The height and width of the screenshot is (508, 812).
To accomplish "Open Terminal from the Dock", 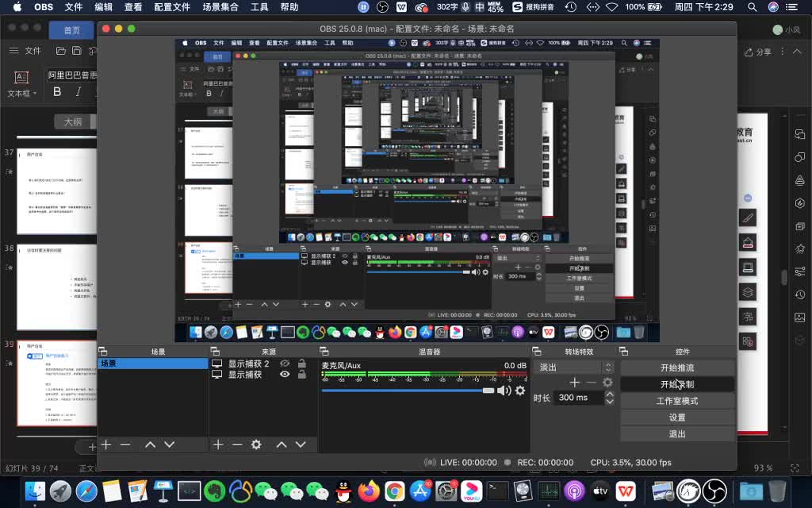I will coord(497,491).
